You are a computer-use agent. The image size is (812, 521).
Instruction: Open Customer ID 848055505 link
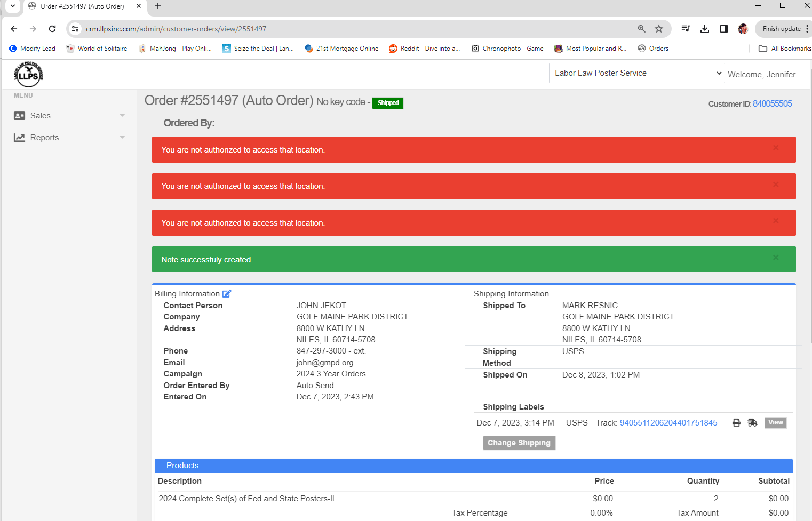(x=772, y=103)
